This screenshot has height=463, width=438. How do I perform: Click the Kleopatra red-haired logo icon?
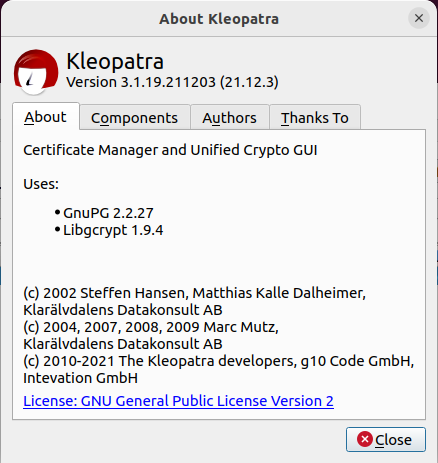(x=36, y=72)
